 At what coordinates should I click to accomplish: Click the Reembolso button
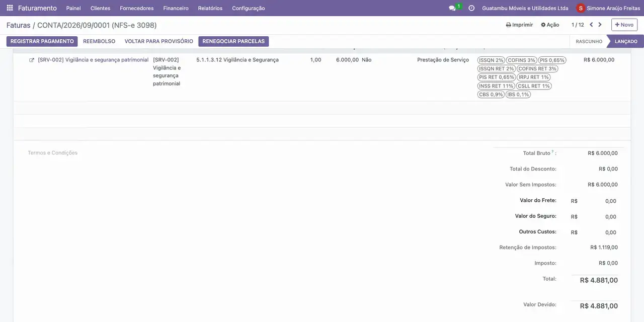(x=99, y=41)
